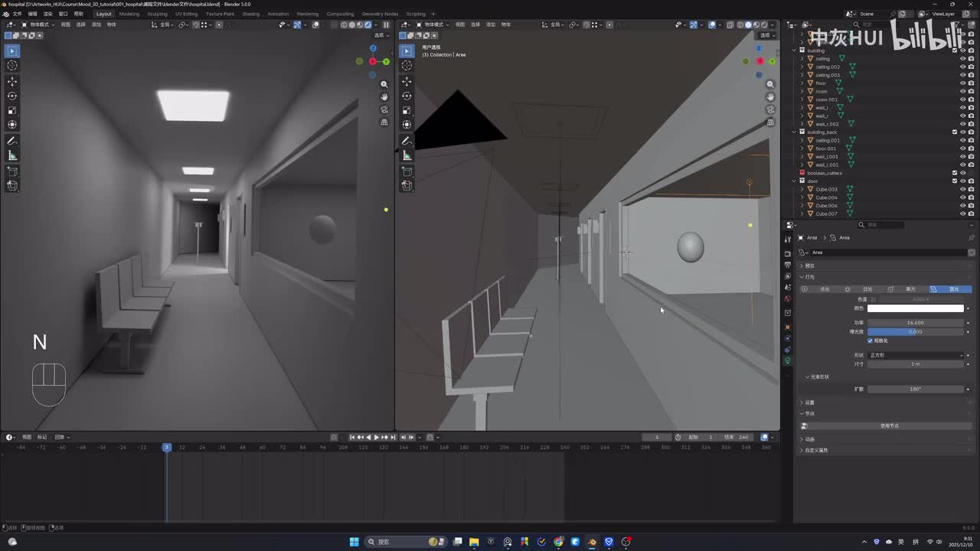Hide Cube.003 in the viewport
The height and width of the screenshot is (551, 980).
click(963, 189)
